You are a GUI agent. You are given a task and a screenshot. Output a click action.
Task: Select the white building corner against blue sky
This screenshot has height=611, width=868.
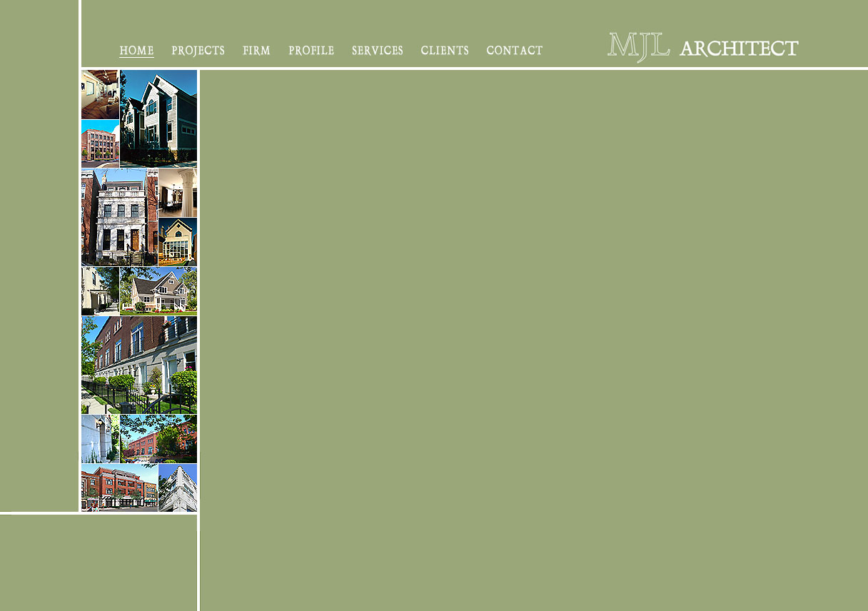tap(178, 488)
